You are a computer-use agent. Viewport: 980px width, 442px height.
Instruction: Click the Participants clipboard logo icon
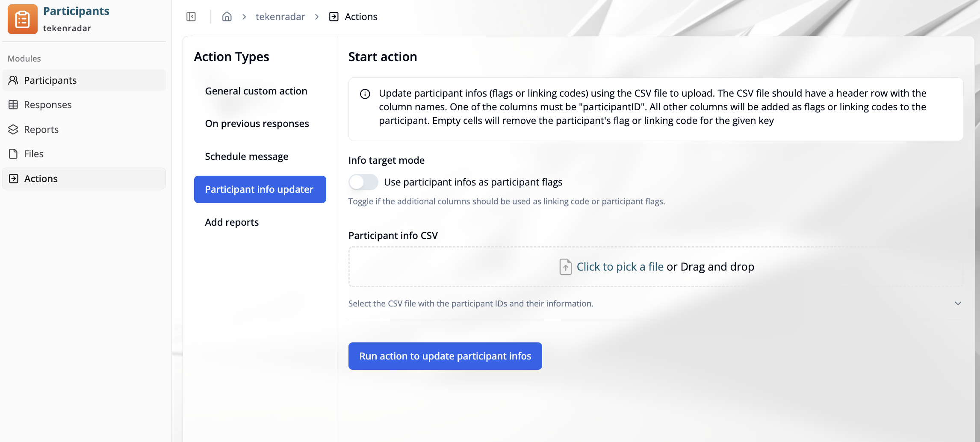point(22,19)
